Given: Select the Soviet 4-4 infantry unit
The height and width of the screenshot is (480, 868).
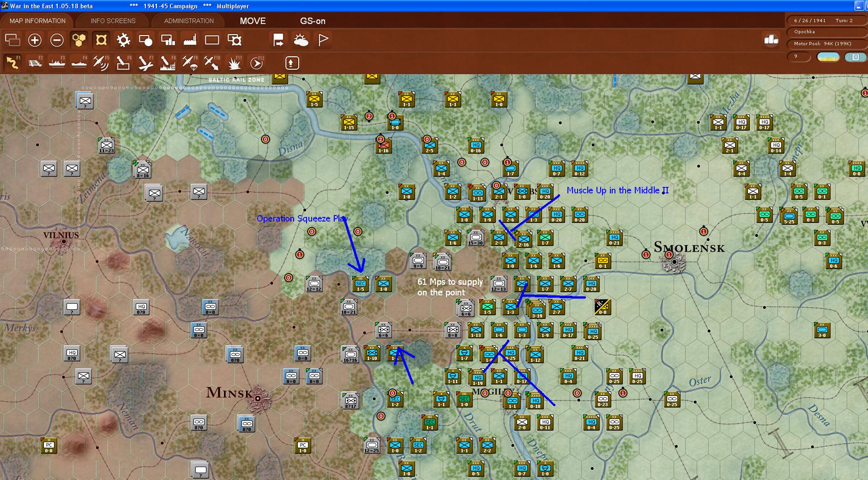Looking at the screenshot, I should point(741,168).
